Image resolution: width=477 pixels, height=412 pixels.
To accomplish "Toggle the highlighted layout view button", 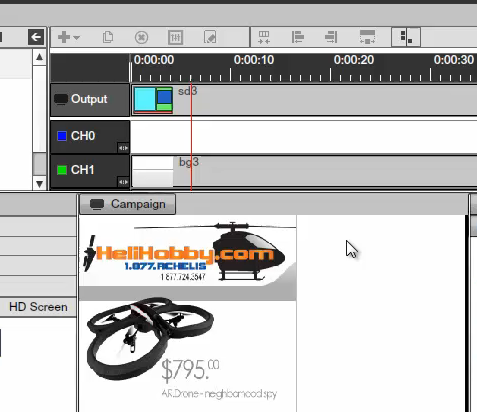I will [x=406, y=37].
